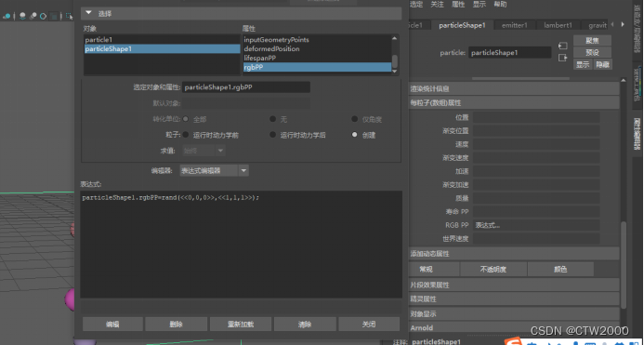
Task: Open the 属性 menu in Attribute Editor
Action: (458, 5)
